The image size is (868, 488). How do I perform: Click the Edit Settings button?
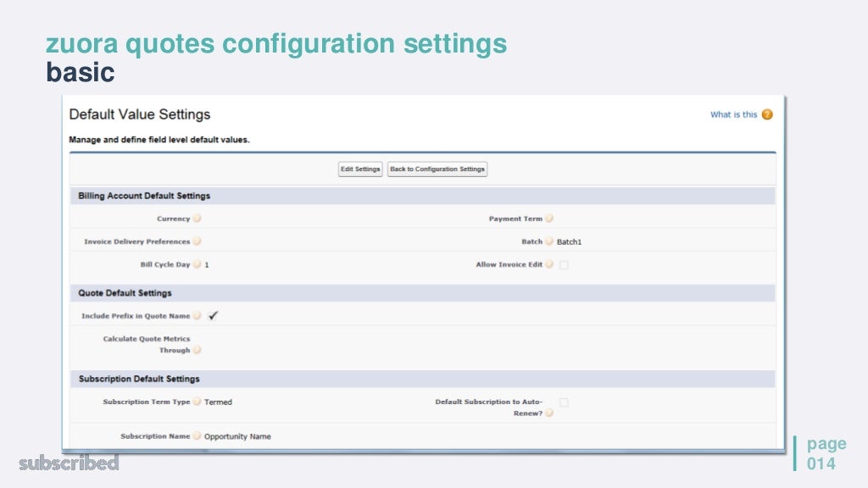tap(360, 169)
